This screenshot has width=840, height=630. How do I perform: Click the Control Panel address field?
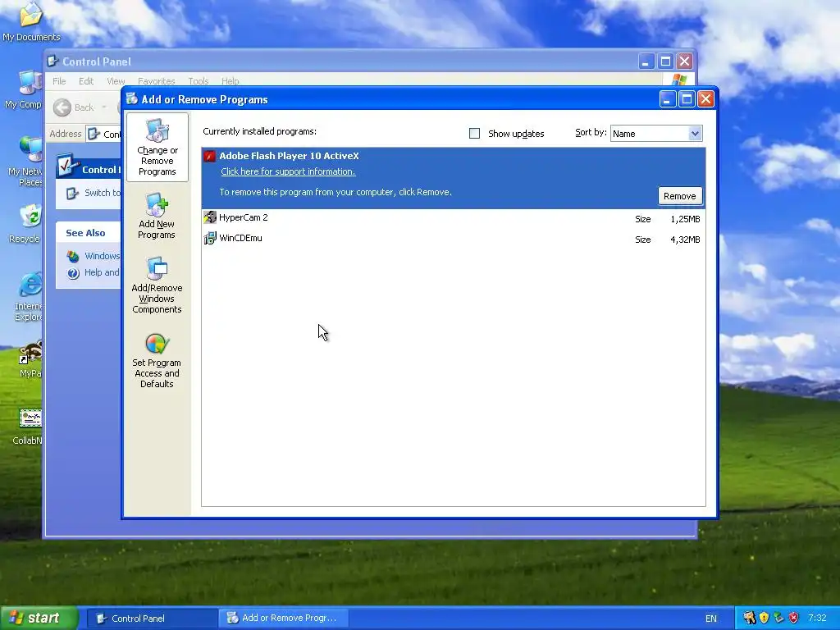(104, 134)
